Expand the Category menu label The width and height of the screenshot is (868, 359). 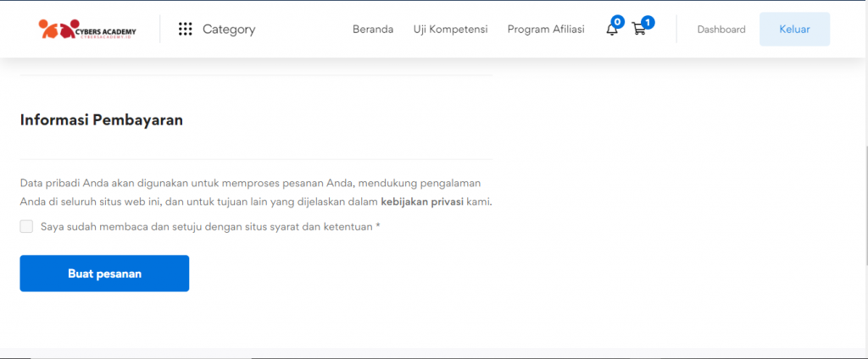tap(229, 30)
